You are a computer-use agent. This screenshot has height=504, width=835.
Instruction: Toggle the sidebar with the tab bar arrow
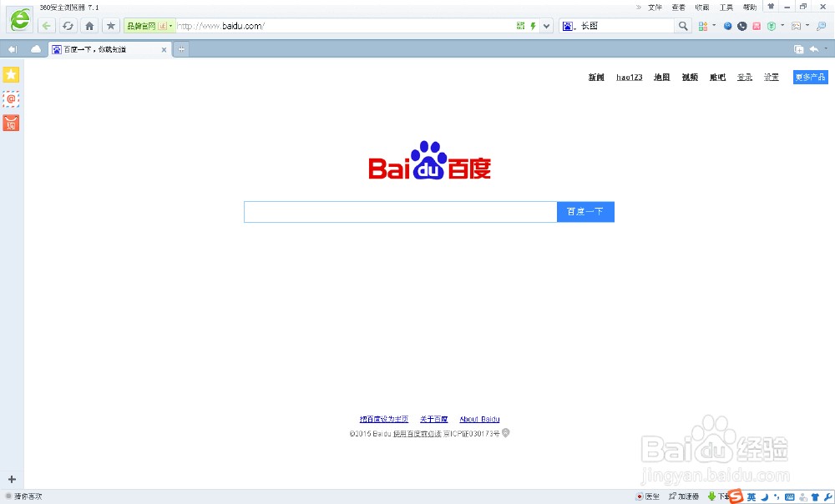[13, 49]
